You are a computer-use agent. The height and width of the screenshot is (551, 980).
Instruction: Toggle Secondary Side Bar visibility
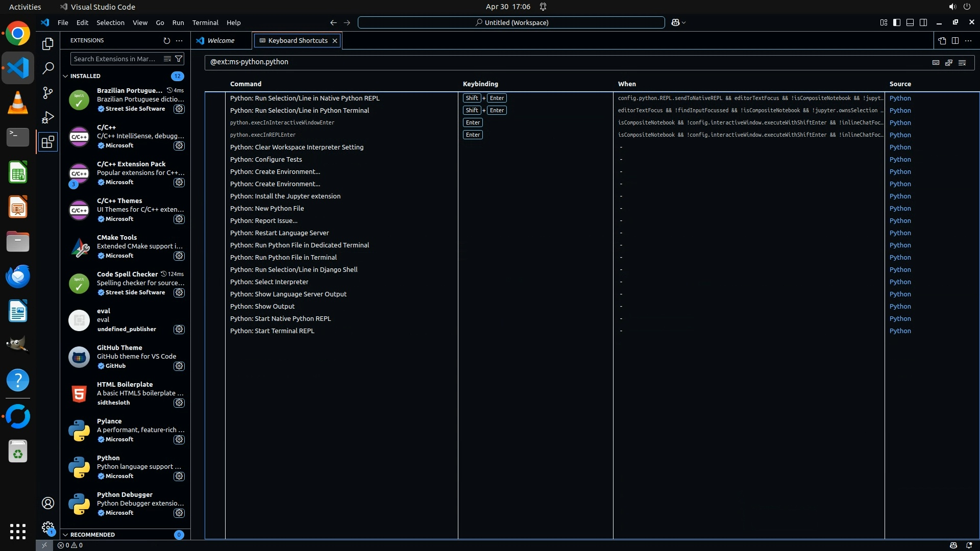click(923, 22)
